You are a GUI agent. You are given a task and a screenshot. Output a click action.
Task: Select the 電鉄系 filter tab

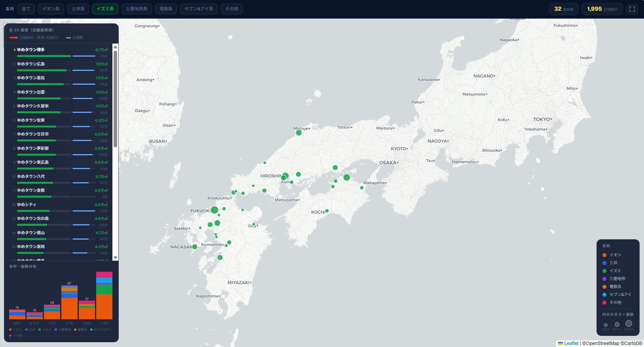click(166, 9)
